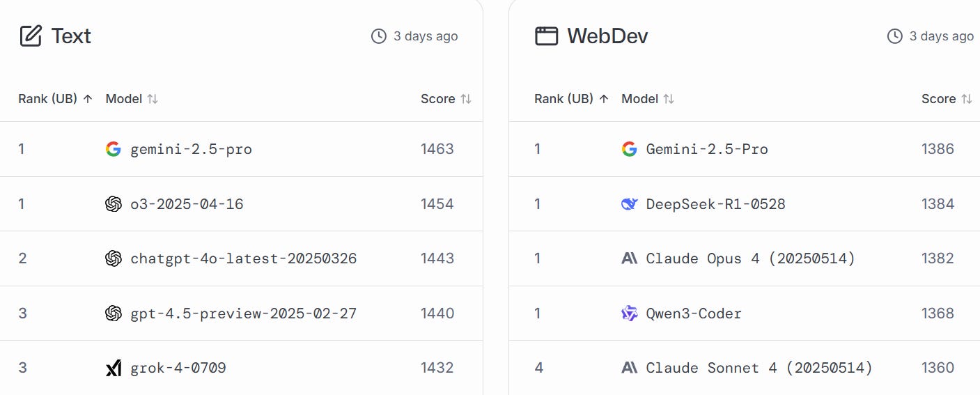Click the score 1463
980x395 pixels.
tap(437, 149)
